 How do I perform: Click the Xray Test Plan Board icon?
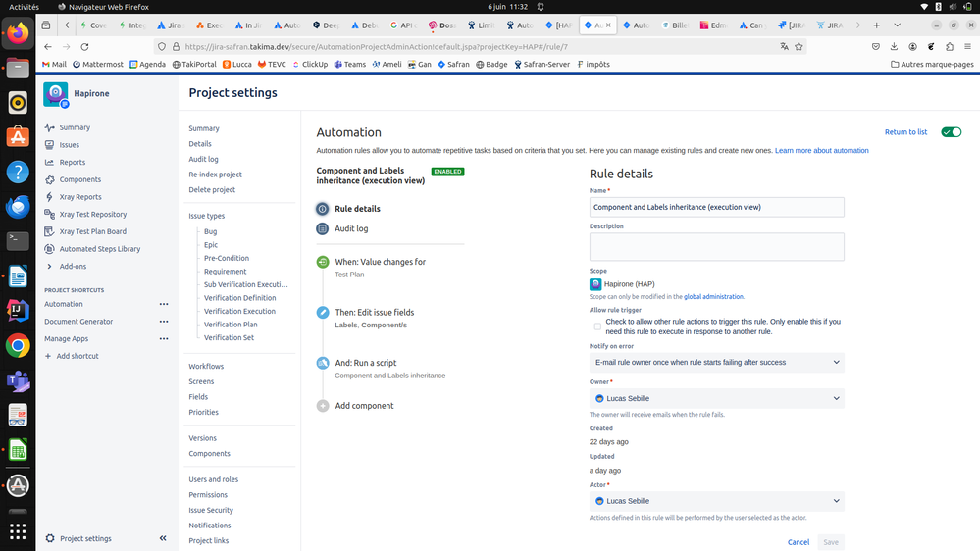click(50, 231)
